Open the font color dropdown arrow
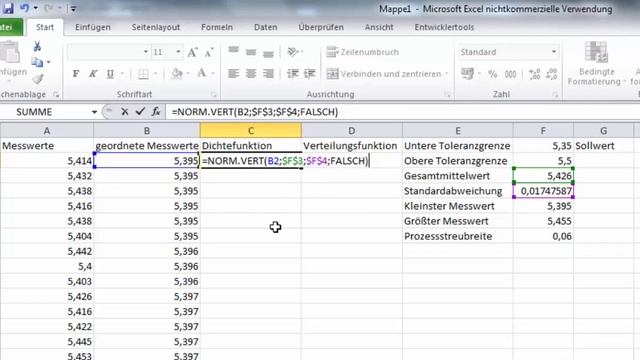This screenshot has width=640, height=360. point(213,74)
